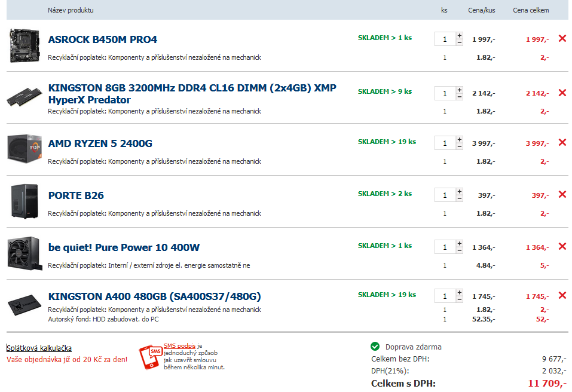Increase quantity of ASROCK B450M PRO4

pyautogui.click(x=460, y=36)
